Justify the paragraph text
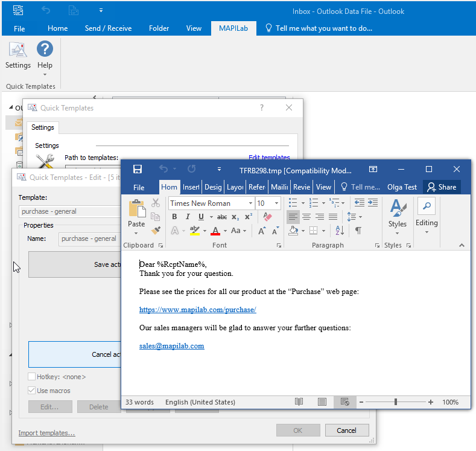This screenshot has height=451, width=476. coord(333,217)
